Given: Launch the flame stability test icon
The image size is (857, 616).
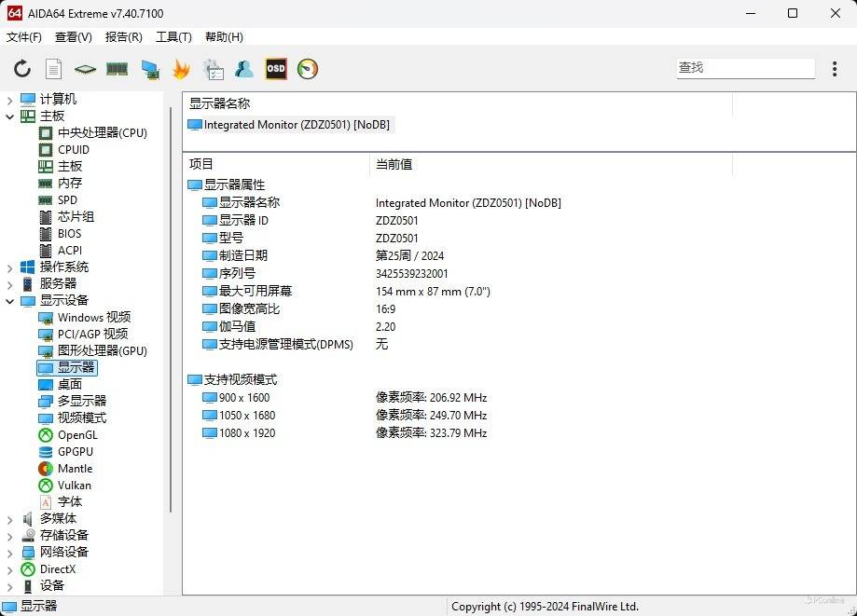Looking at the screenshot, I should pos(181,69).
